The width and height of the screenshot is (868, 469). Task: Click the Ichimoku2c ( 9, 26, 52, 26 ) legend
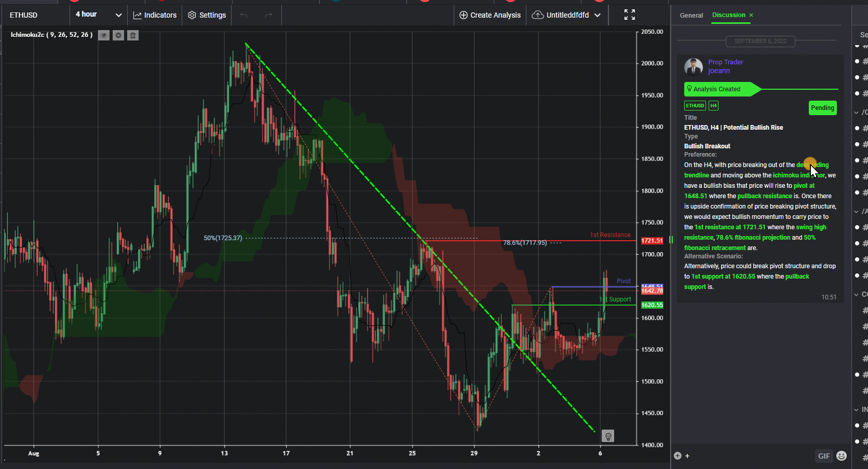tap(51, 35)
